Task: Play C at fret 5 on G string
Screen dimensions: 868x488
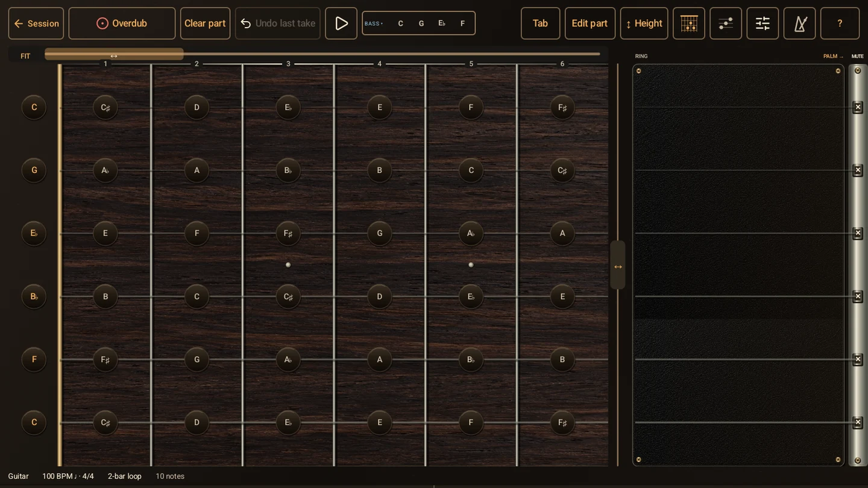Action: [471, 170]
